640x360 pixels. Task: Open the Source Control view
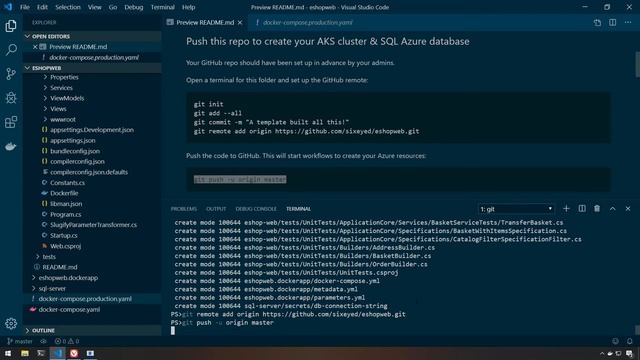click(11, 74)
